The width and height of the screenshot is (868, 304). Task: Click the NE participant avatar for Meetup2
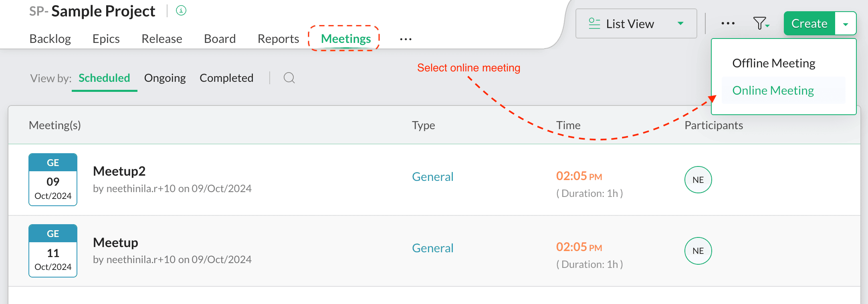698,180
